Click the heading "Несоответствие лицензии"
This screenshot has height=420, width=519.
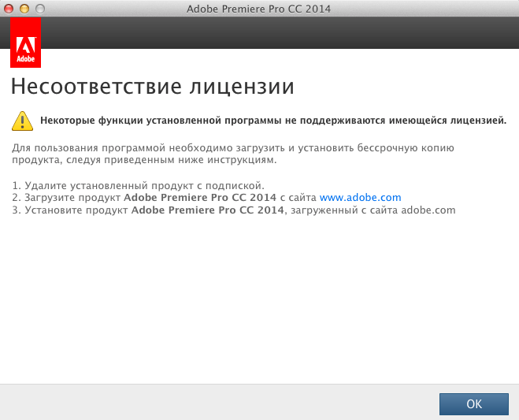153,87
